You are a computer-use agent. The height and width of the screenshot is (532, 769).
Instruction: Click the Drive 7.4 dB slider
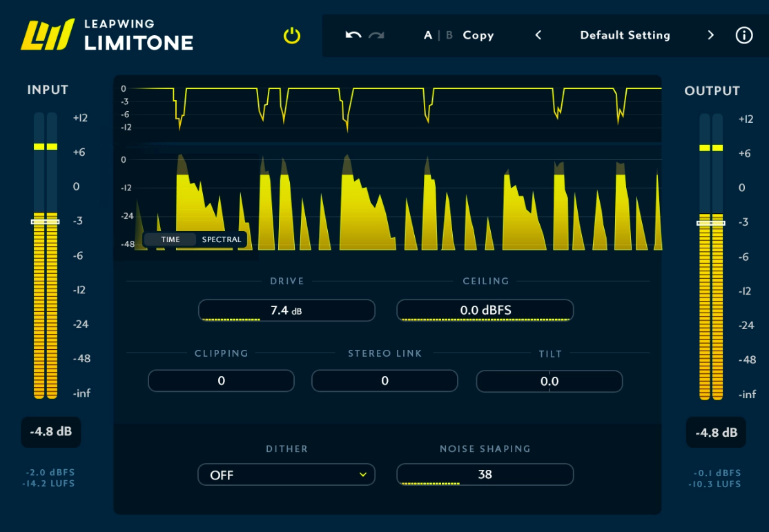point(287,311)
